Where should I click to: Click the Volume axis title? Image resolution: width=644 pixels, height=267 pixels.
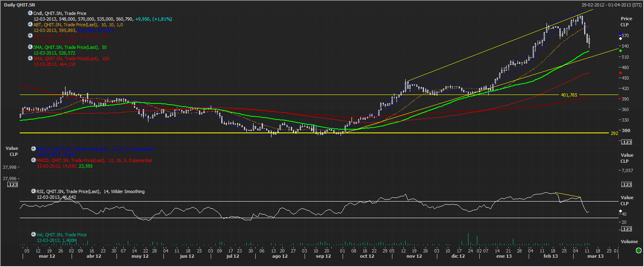pos(629,242)
